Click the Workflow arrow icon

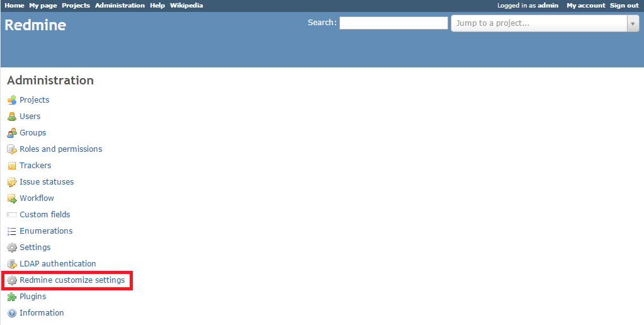pyautogui.click(x=12, y=198)
